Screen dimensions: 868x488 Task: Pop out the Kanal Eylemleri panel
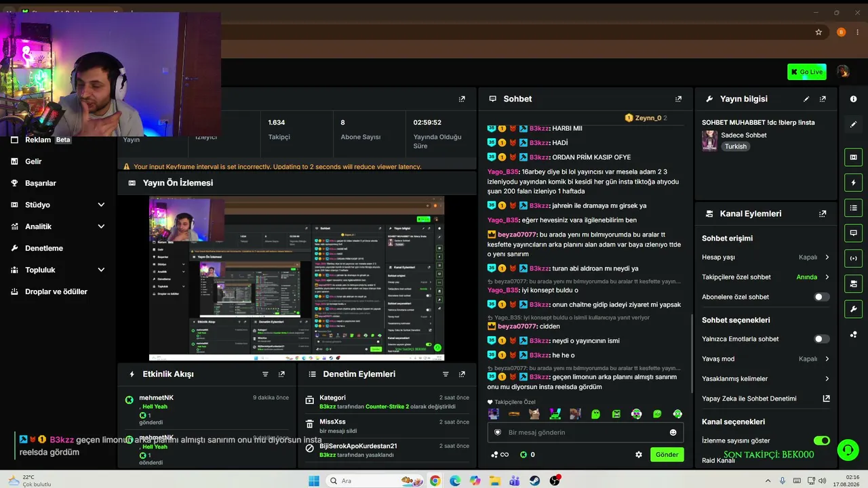coord(823,213)
